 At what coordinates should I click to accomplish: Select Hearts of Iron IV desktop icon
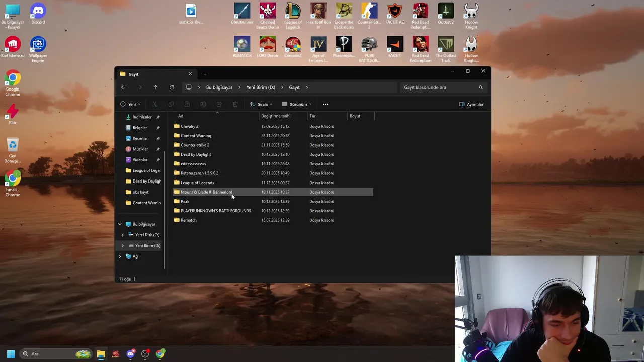[x=318, y=16]
